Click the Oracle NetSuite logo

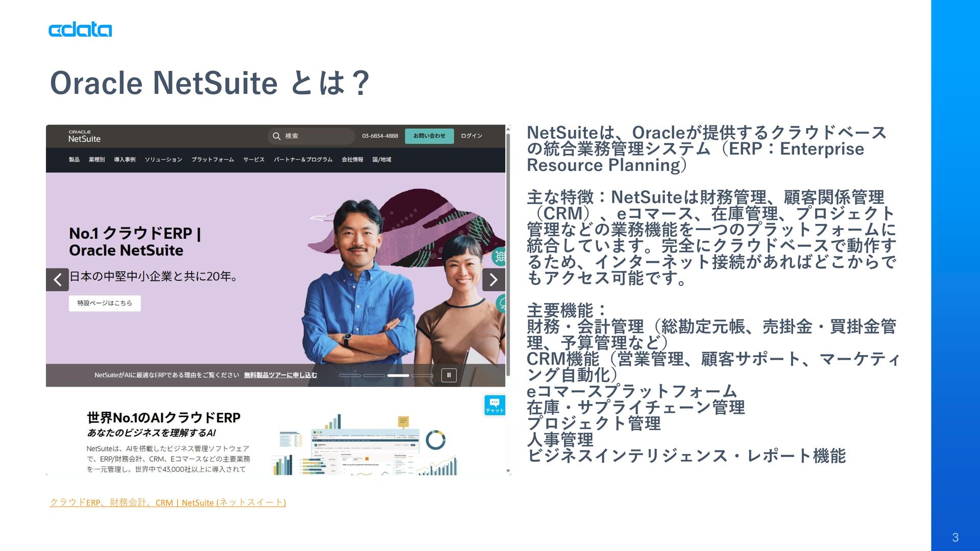pyautogui.click(x=84, y=136)
